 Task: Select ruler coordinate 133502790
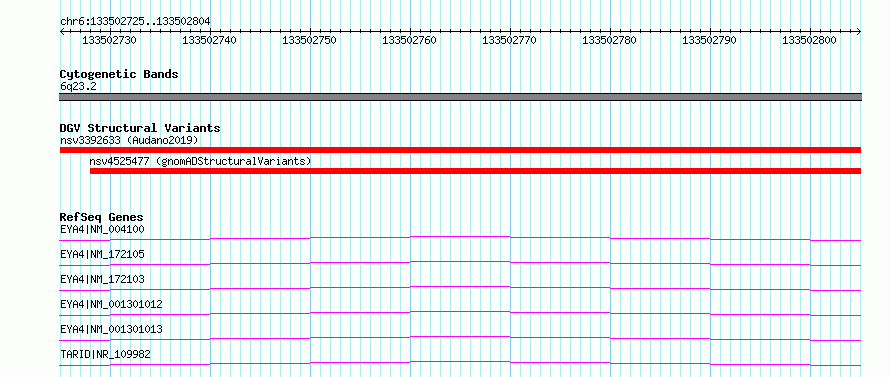coord(709,40)
